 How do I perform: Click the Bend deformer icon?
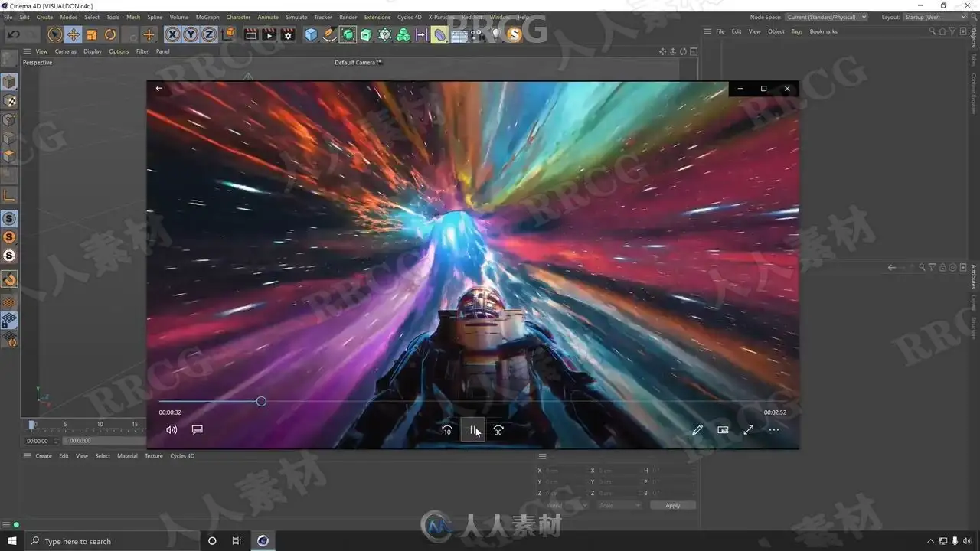click(439, 34)
